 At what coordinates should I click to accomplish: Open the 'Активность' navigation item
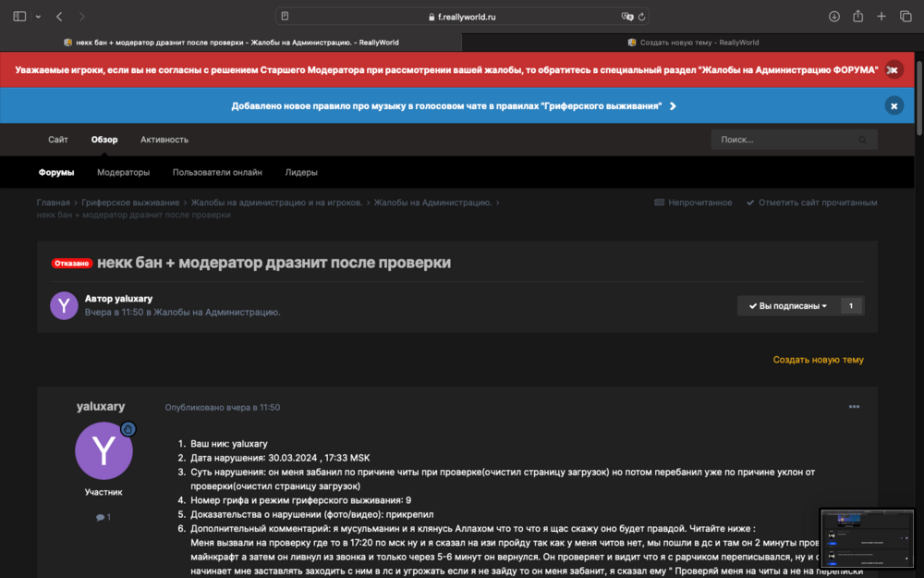164,140
